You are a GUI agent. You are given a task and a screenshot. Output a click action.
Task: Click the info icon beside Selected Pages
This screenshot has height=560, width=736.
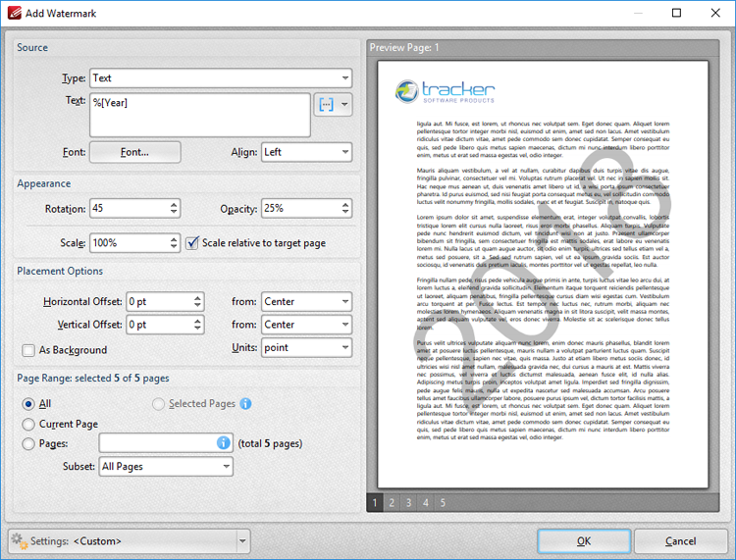tap(245, 404)
